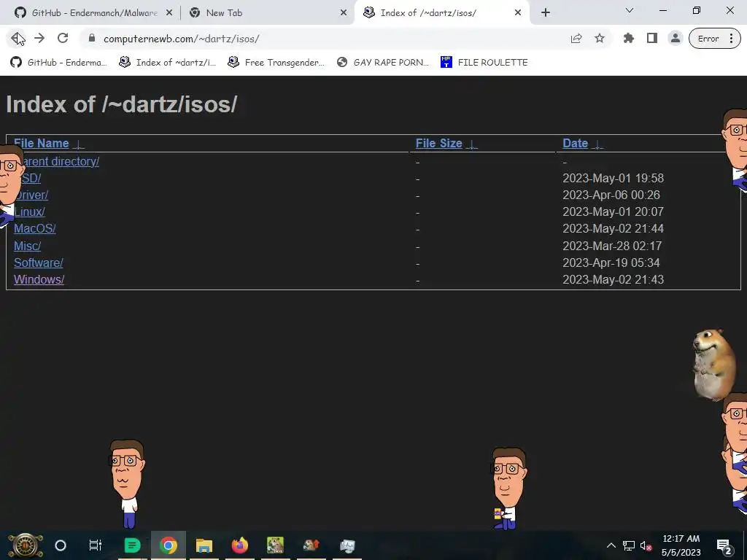View site info via the padlock icon

92,39
